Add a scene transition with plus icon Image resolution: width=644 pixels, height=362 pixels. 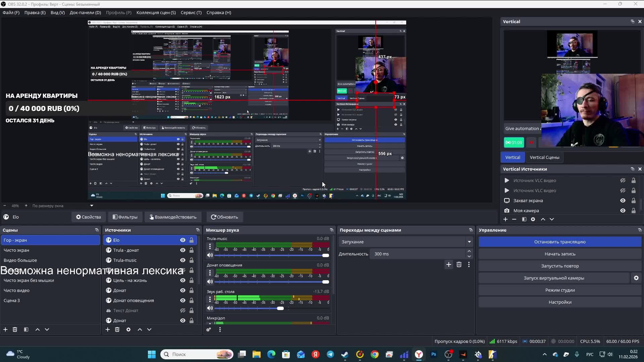(448, 264)
